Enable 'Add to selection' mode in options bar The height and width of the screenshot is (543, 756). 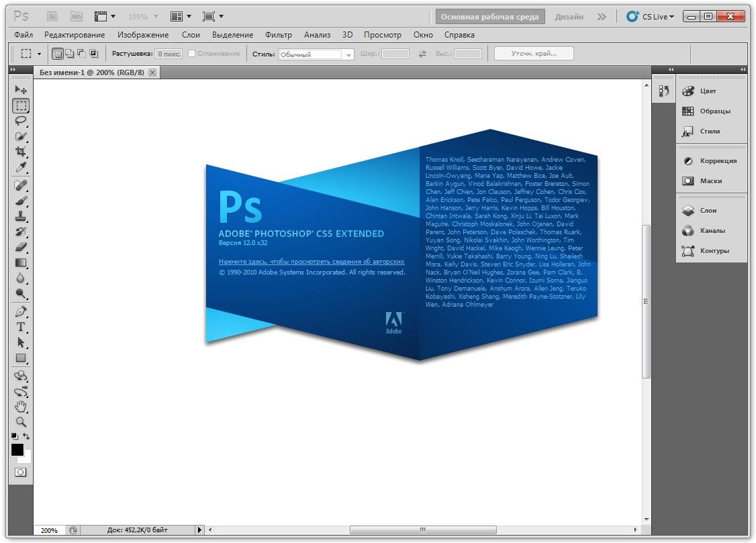click(x=70, y=54)
